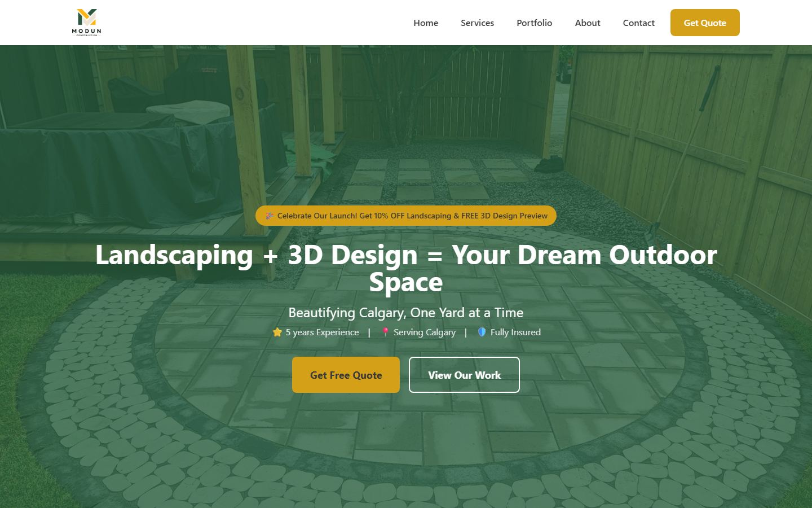Screen dimensions: 812x508
Task: Click the Get Free Quote button
Action: point(346,375)
